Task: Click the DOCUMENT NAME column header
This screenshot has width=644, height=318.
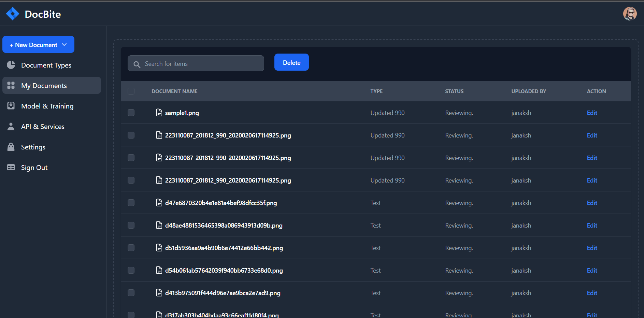Action: [174, 91]
